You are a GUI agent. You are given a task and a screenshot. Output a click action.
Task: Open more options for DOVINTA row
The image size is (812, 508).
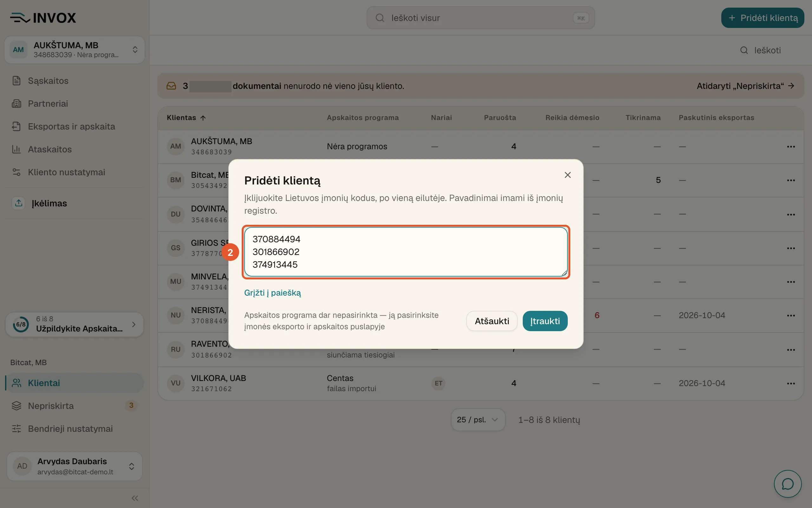point(791,214)
